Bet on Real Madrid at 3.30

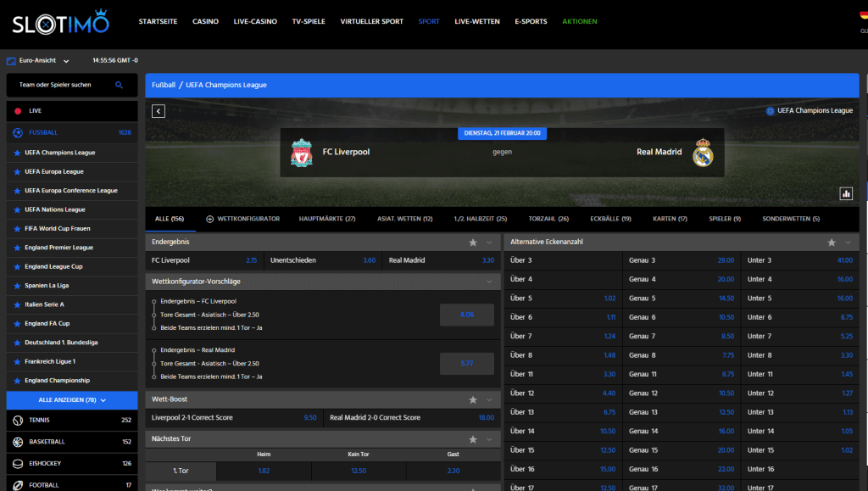coord(441,260)
